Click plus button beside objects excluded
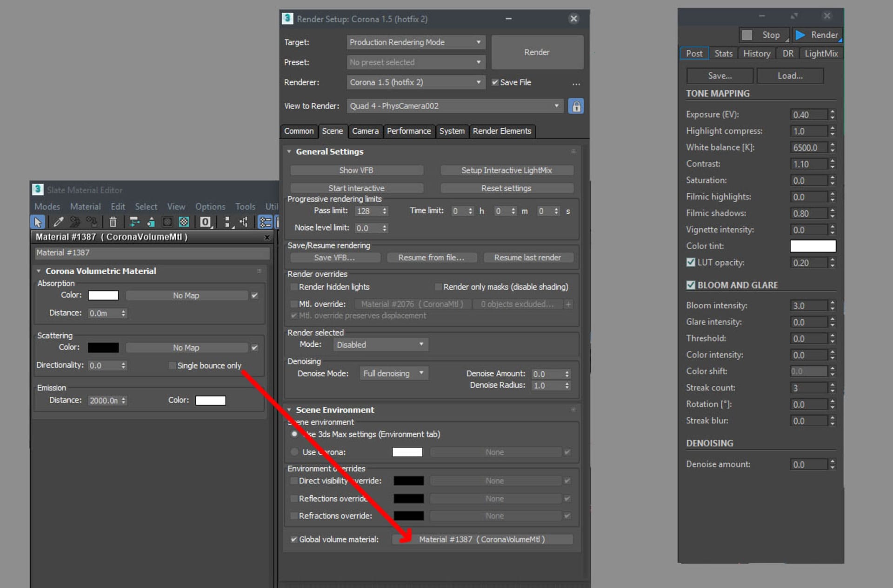Image resolution: width=893 pixels, height=588 pixels. click(568, 304)
